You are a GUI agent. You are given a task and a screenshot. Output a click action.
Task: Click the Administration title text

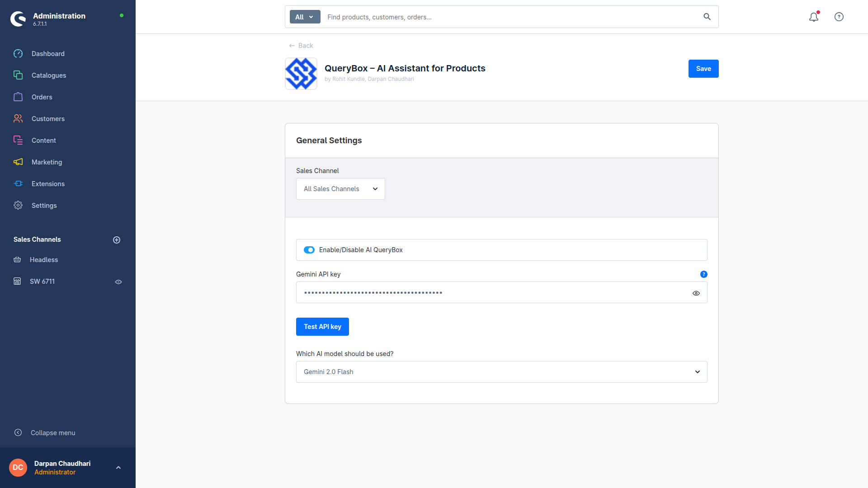point(59,16)
